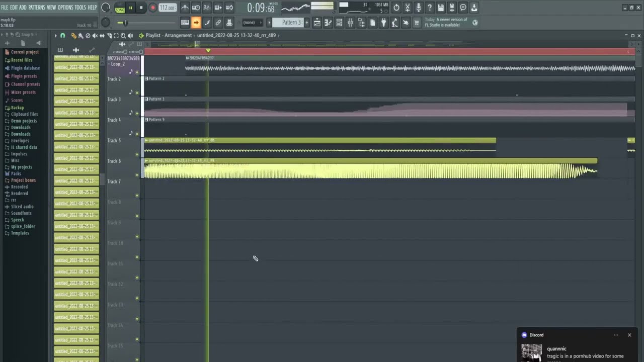Toggle group link icon in toolbar

[x=218, y=23]
